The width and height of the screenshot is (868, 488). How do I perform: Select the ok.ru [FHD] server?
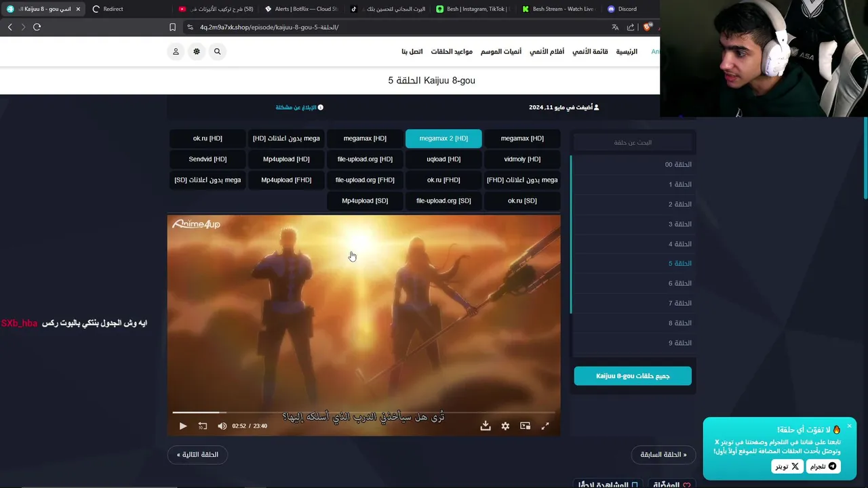443,180
